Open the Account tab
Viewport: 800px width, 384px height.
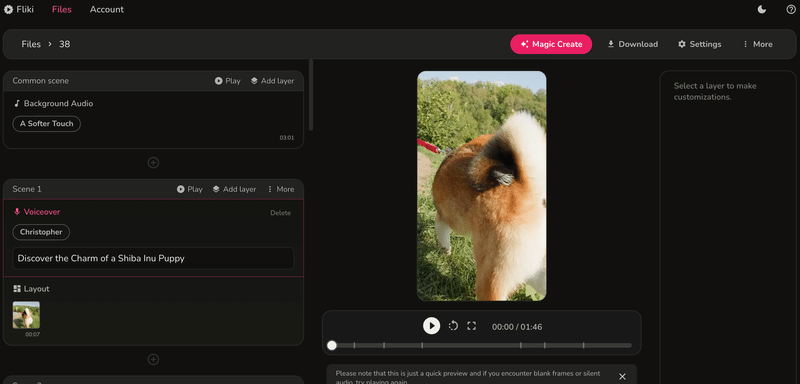pyautogui.click(x=107, y=9)
